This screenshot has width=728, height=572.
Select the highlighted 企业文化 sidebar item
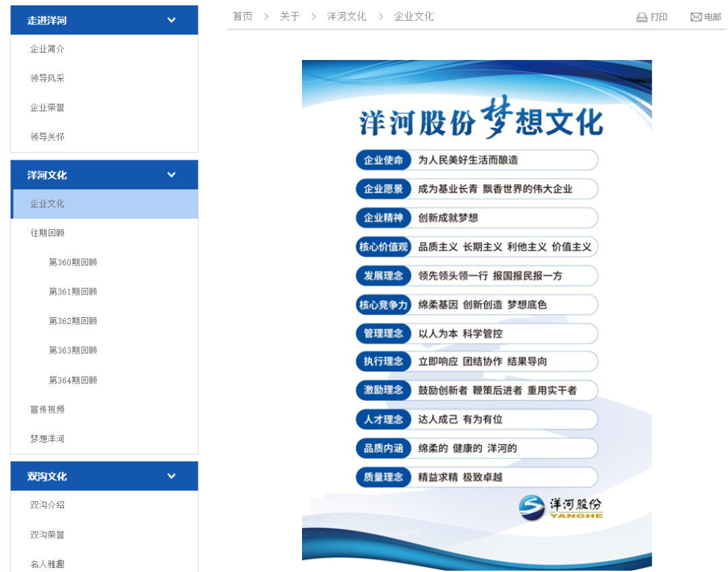pyautogui.click(x=104, y=203)
